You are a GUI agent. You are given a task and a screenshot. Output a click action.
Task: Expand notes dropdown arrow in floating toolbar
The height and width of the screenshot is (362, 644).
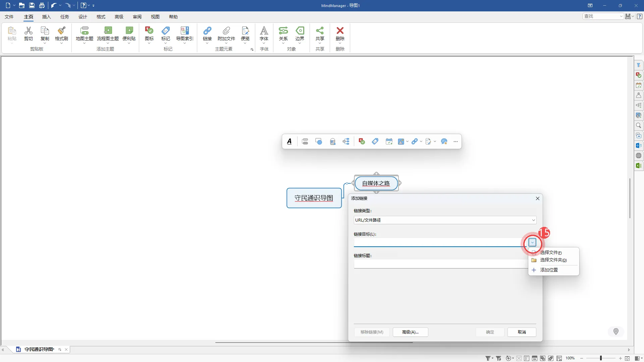(435, 141)
